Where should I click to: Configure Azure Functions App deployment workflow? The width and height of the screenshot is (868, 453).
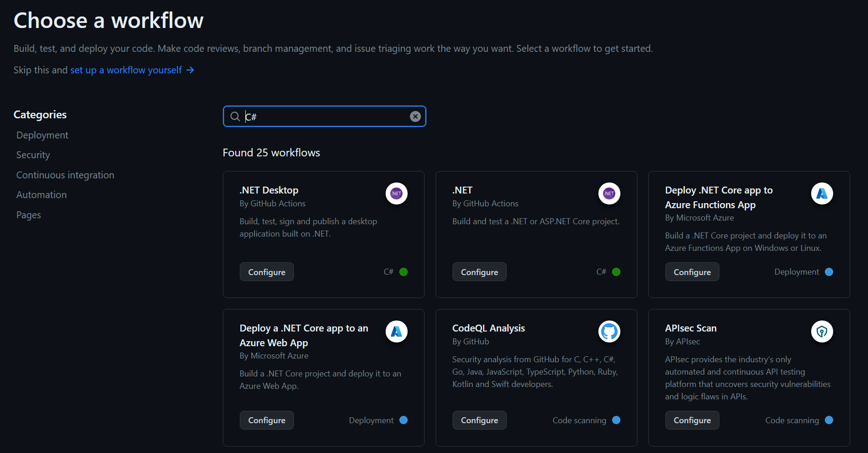point(692,272)
